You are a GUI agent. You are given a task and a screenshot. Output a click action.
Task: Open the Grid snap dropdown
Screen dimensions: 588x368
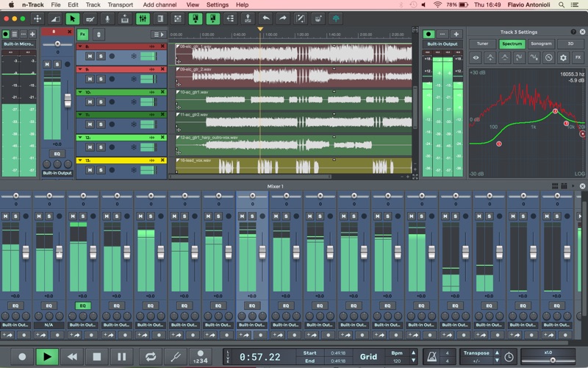(368, 357)
